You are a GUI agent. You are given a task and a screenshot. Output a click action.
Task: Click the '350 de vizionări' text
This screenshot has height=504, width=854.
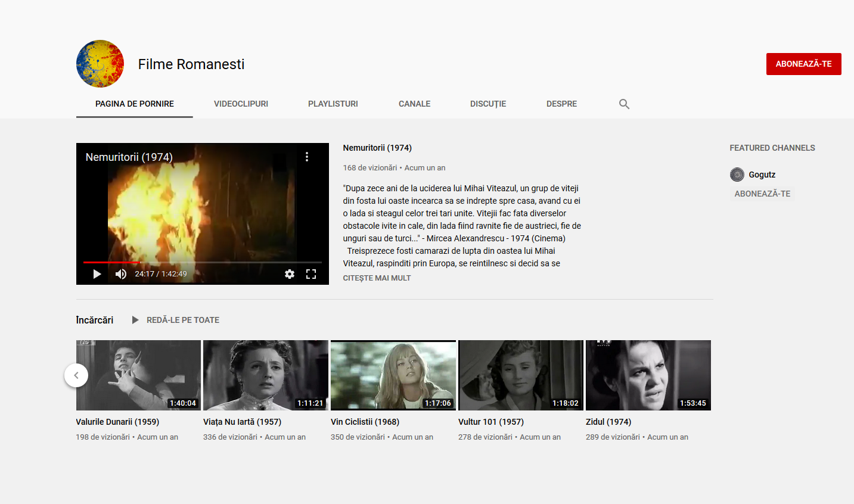pyautogui.click(x=358, y=437)
